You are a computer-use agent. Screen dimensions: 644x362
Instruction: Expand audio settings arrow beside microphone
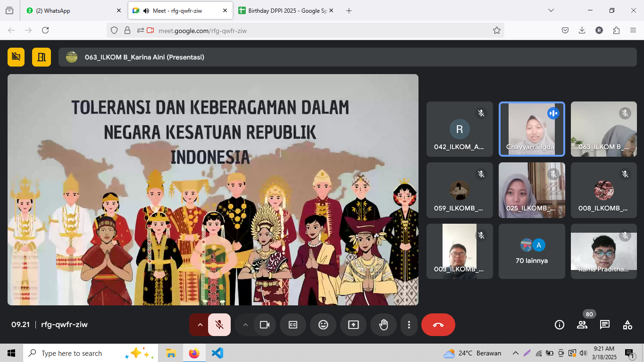200,325
